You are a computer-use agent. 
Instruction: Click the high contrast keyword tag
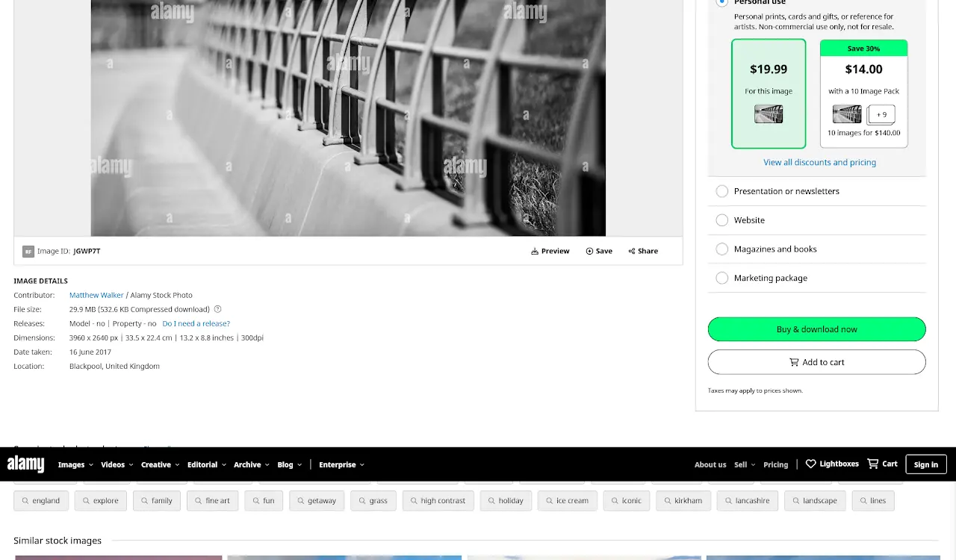click(x=437, y=500)
